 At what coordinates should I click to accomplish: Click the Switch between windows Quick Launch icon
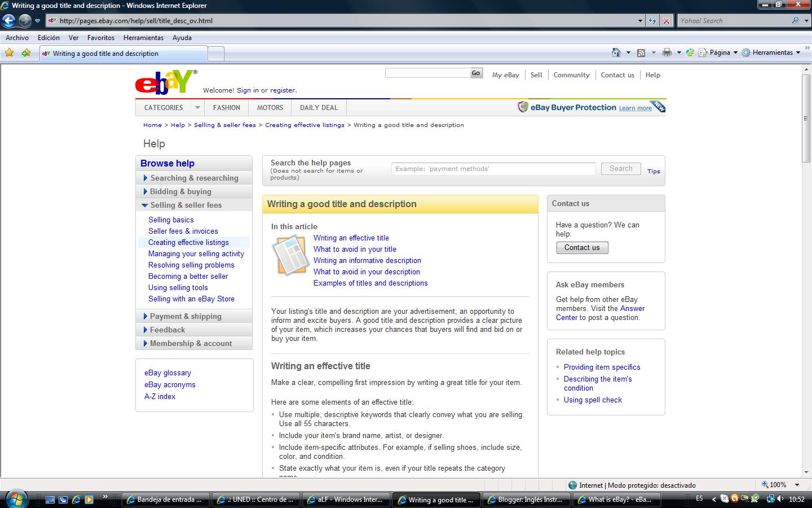(x=63, y=500)
